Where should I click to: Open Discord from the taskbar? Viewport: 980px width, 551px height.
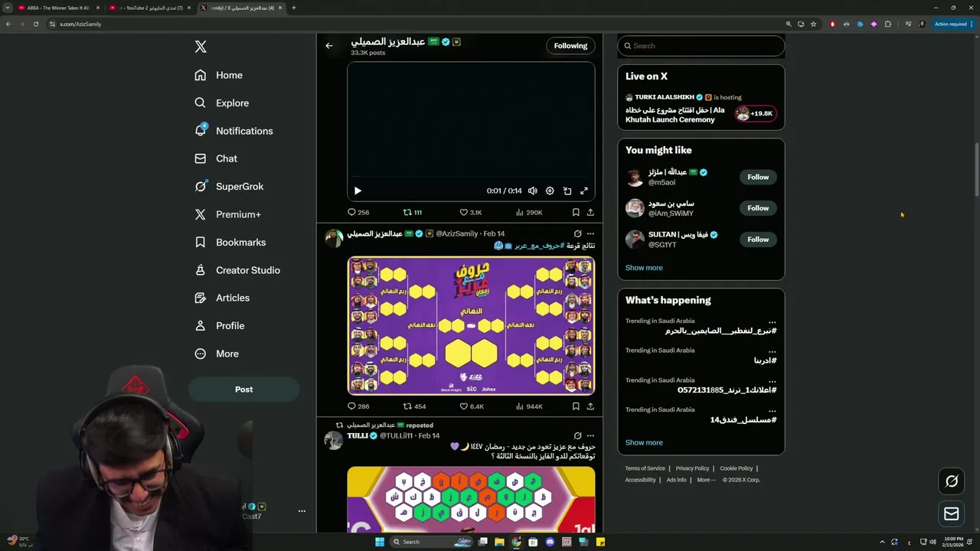(x=550, y=542)
